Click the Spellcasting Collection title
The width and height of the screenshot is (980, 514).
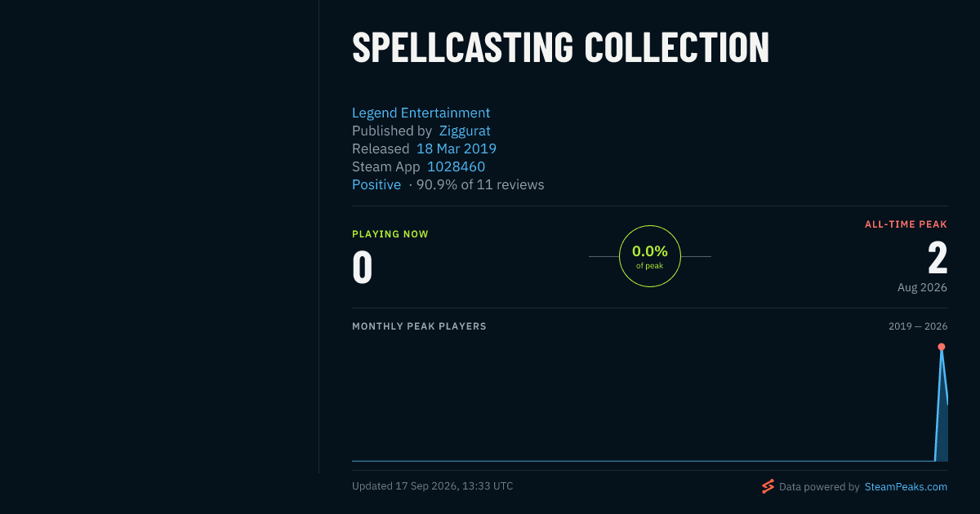coord(560,47)
